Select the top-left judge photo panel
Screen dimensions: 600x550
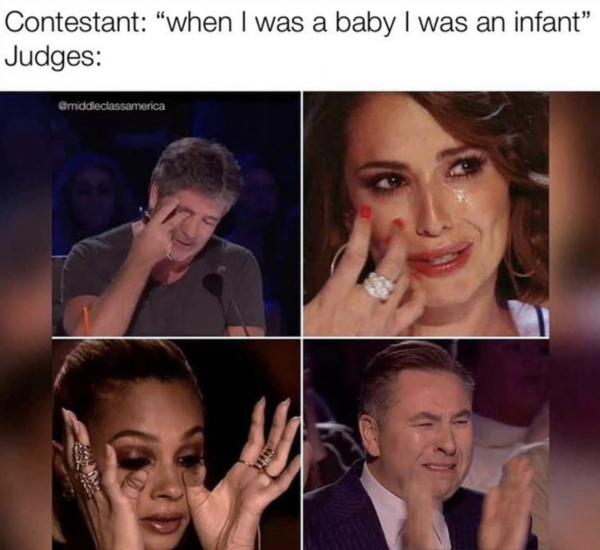[x=176, y=215]
